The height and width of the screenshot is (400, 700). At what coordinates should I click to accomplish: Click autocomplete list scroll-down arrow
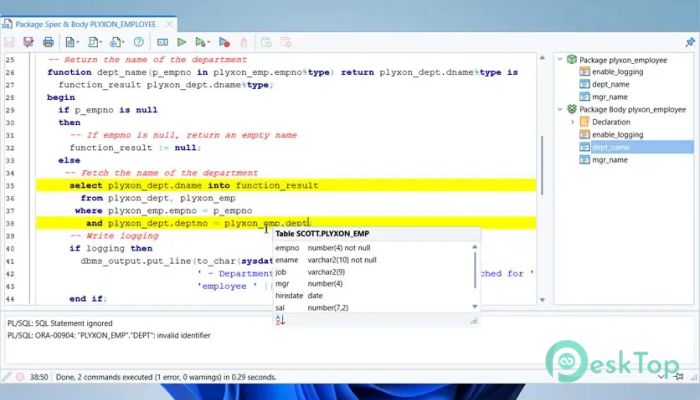click(x=475, y=307)
